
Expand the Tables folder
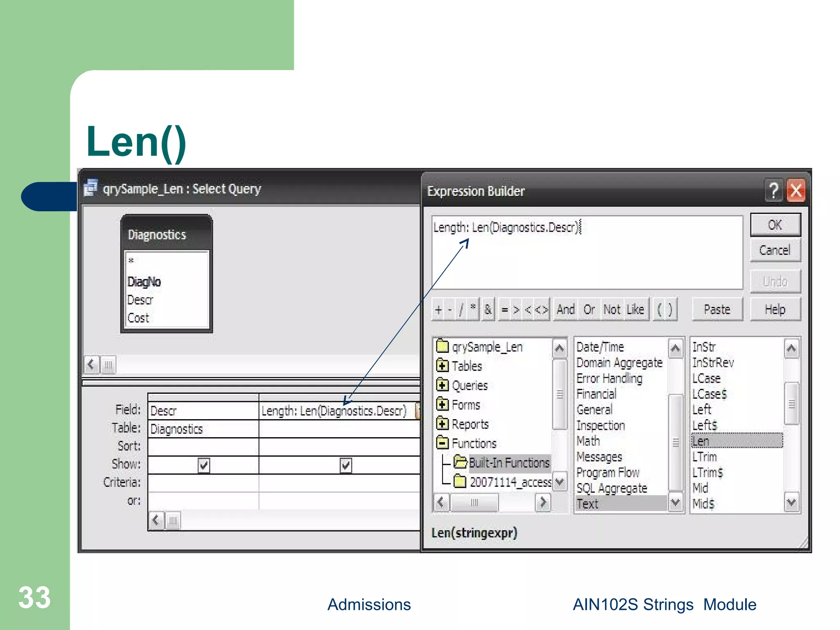coord(442,365)
